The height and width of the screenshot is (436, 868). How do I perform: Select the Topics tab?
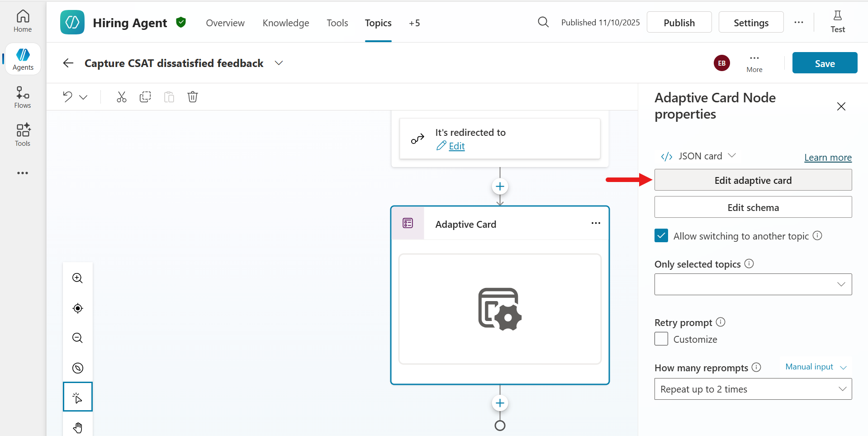click(378, 23)
